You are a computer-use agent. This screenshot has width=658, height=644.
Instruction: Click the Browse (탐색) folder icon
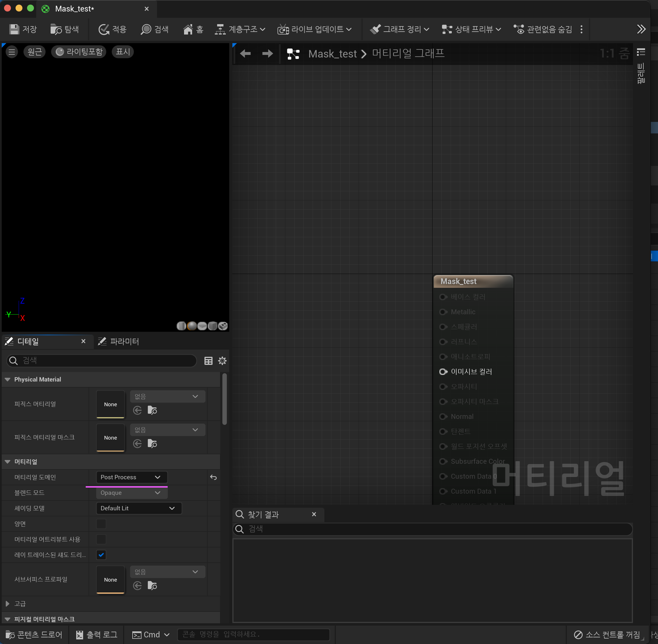click(56, 29)
